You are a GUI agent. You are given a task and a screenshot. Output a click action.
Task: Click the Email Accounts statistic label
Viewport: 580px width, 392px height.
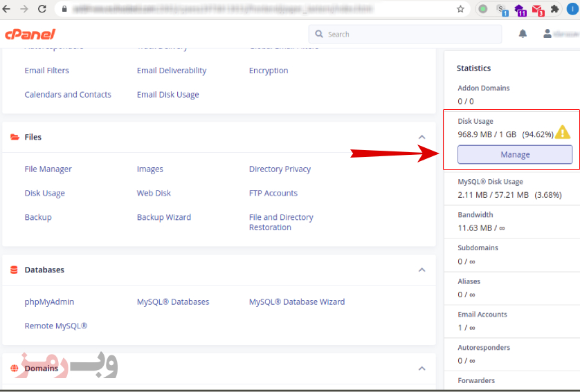tap(482, 314)
